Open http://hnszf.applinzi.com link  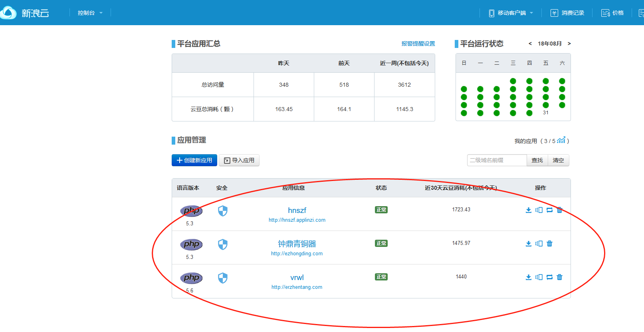coord(297,220)
